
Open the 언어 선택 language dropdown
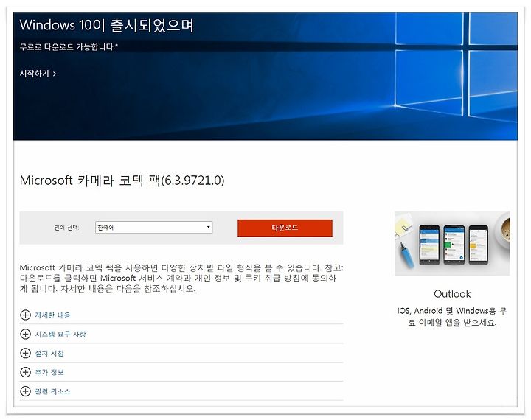coord(153,228)
